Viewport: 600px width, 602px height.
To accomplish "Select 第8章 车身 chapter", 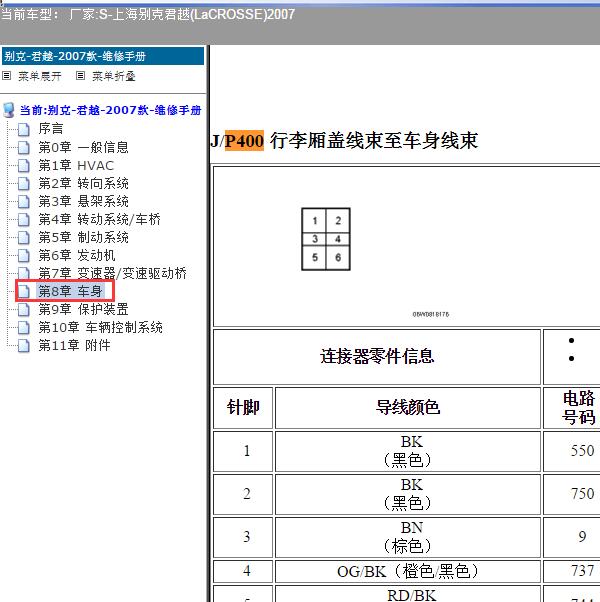I will (x=70, y=291).
